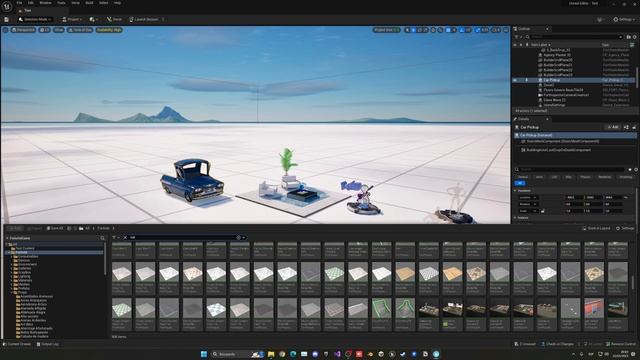
Task: Click the Launch Session button
Action: tap(143, 19)
